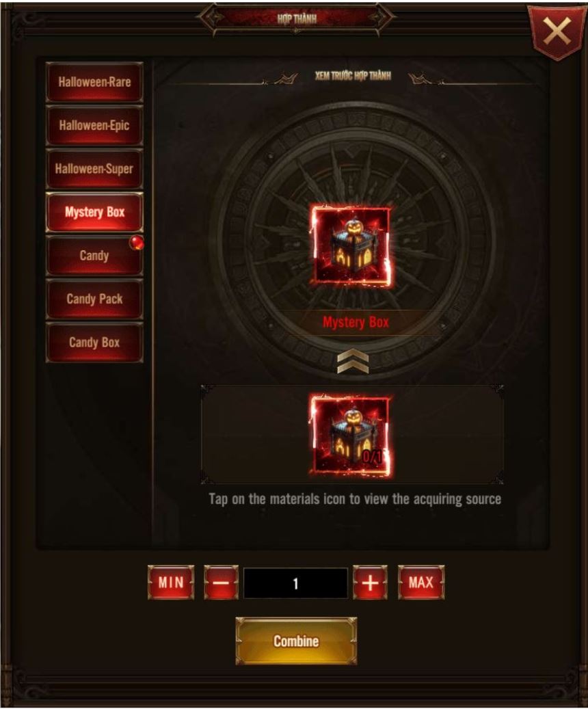Click the quantity input field
The image size is (588, 709).
tap(296, 583)
